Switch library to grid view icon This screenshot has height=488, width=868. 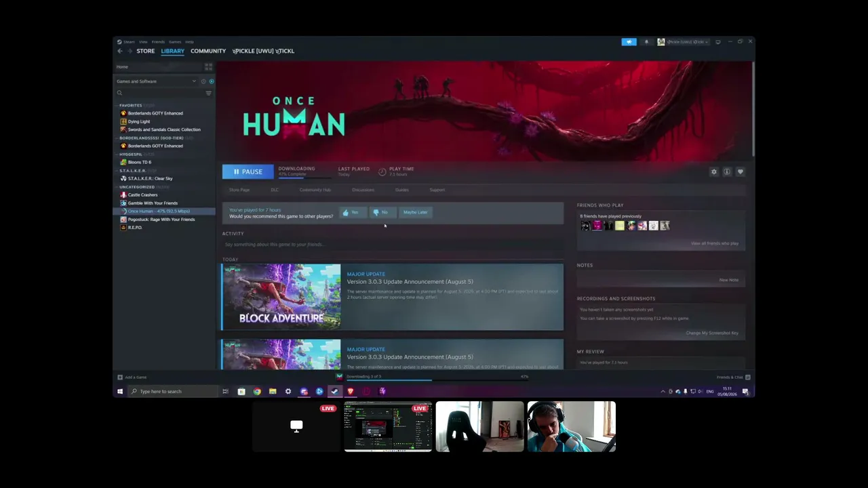[x=208, y=66]
